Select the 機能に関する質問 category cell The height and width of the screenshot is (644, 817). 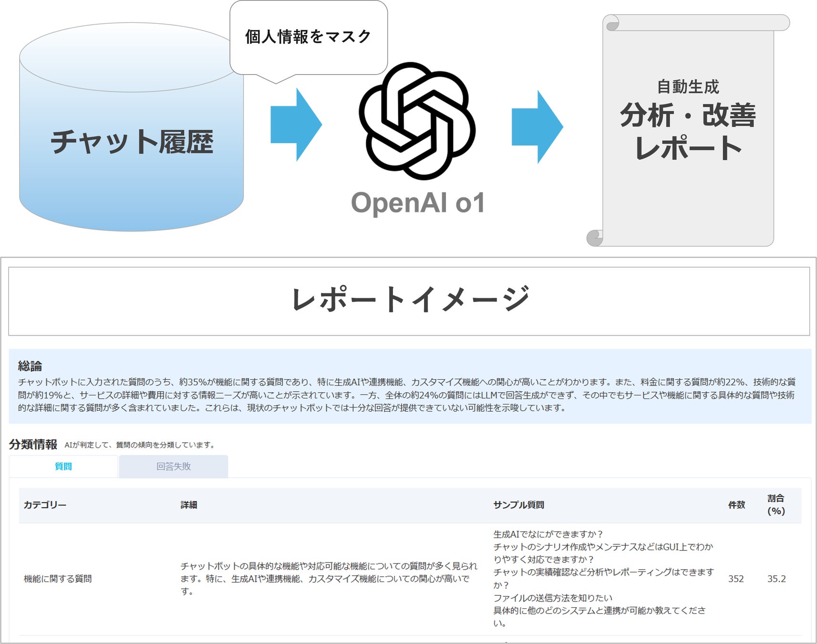[x=58, y=579]
